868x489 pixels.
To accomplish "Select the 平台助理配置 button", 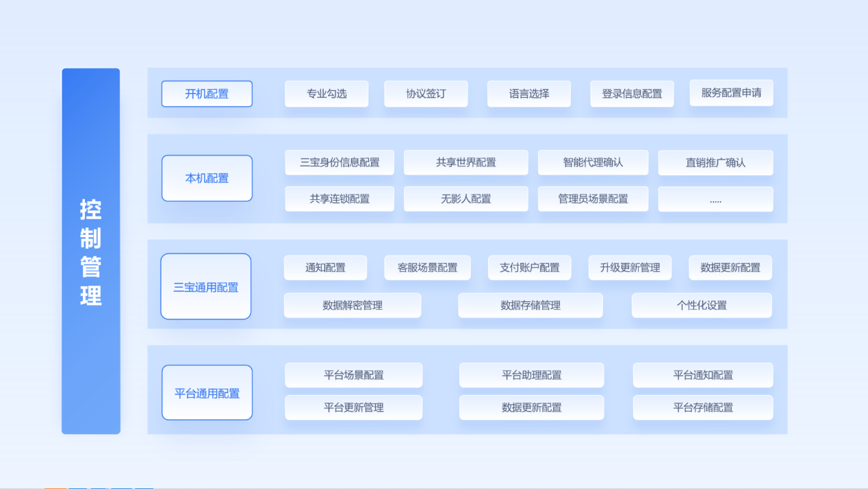I will (531, 375).
